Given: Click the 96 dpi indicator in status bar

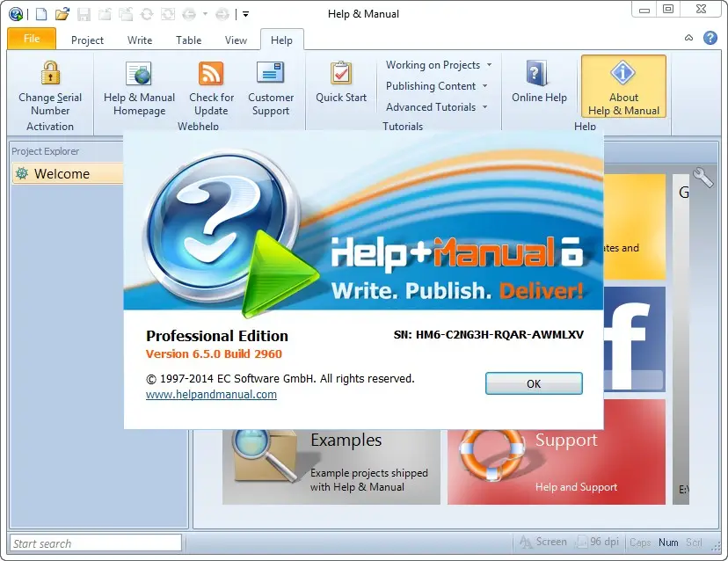Looking at the screenshot, I should pos(598,542).
